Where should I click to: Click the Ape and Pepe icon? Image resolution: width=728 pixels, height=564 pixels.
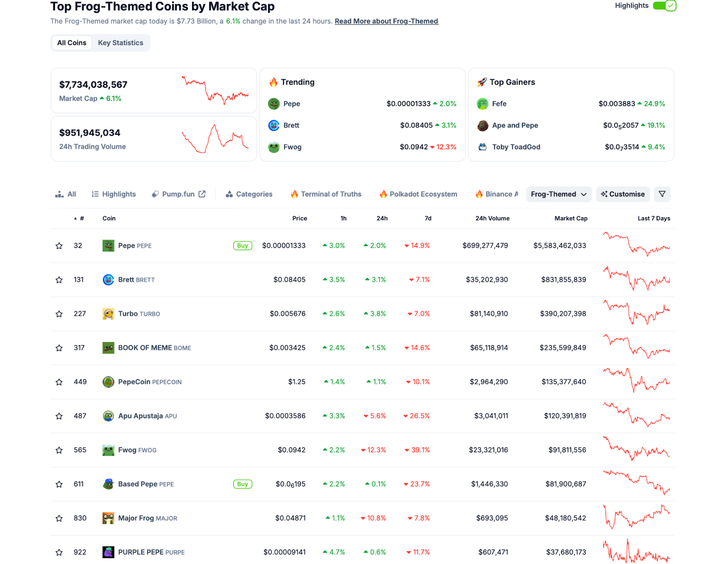pos(483,126)
